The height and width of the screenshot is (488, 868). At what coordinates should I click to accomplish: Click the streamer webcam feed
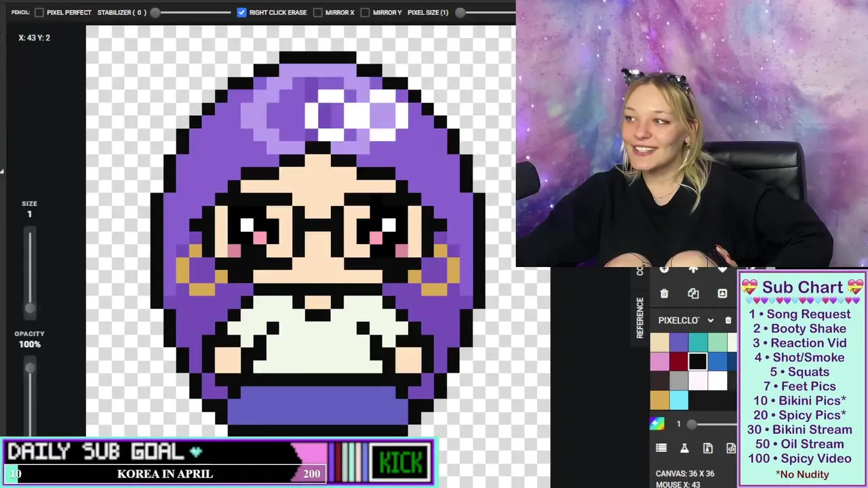click(x=692, y=134)
